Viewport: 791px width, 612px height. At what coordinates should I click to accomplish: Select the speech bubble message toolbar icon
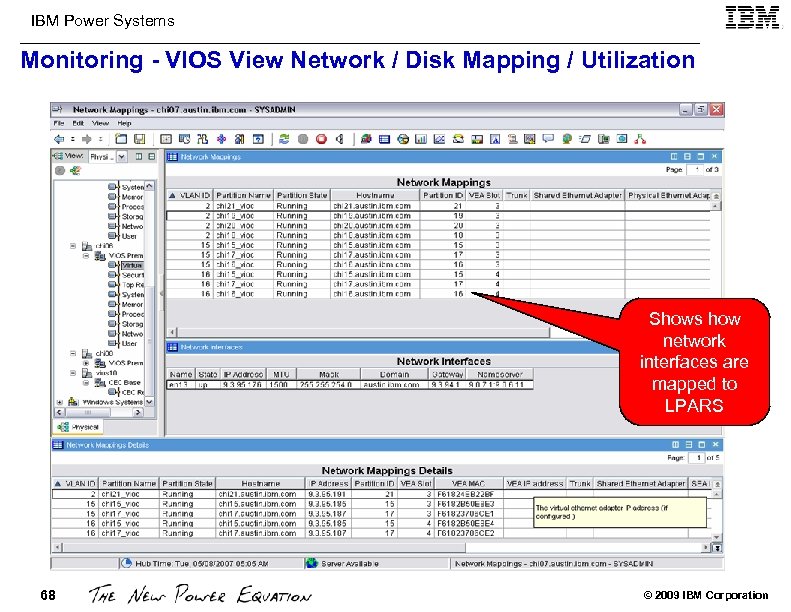pos(548,138)
